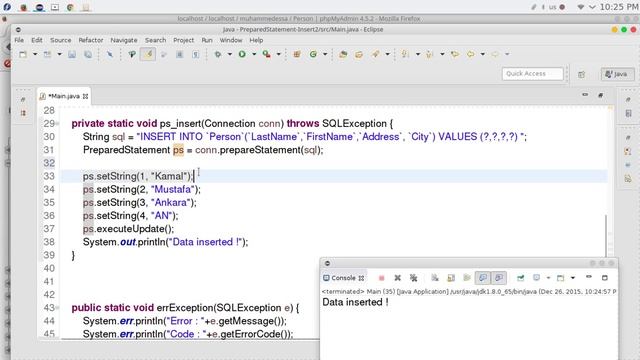Switch to the Java perspective button
Image resolution: width=640 pixels, height=360 pixels.
tap(617, 74)
